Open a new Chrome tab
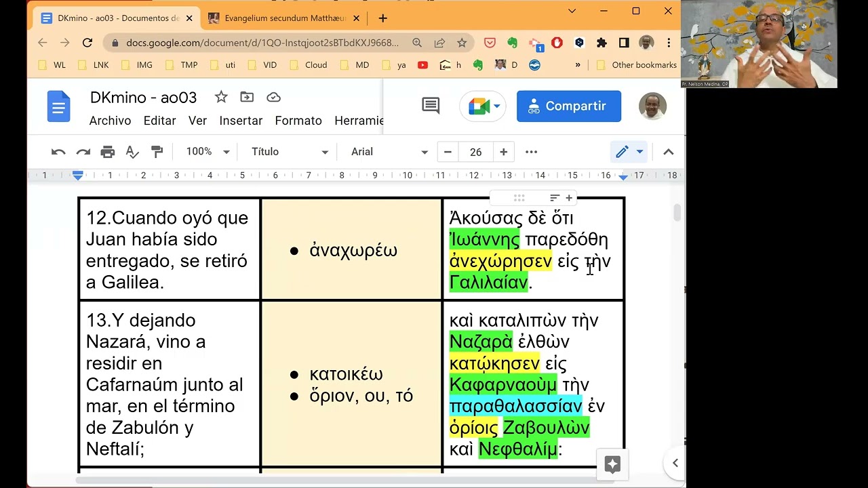Screen dimensions: 868x488 383,18
